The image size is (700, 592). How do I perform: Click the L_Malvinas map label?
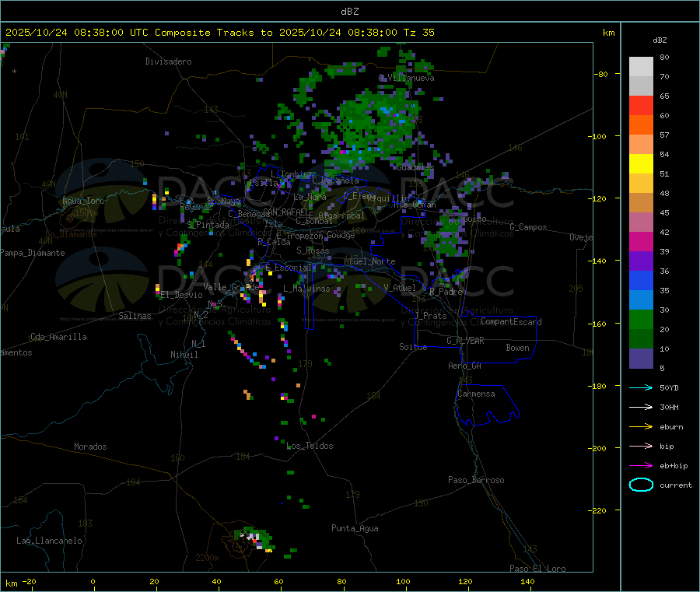pyautogui.click(x=306, y=289)
